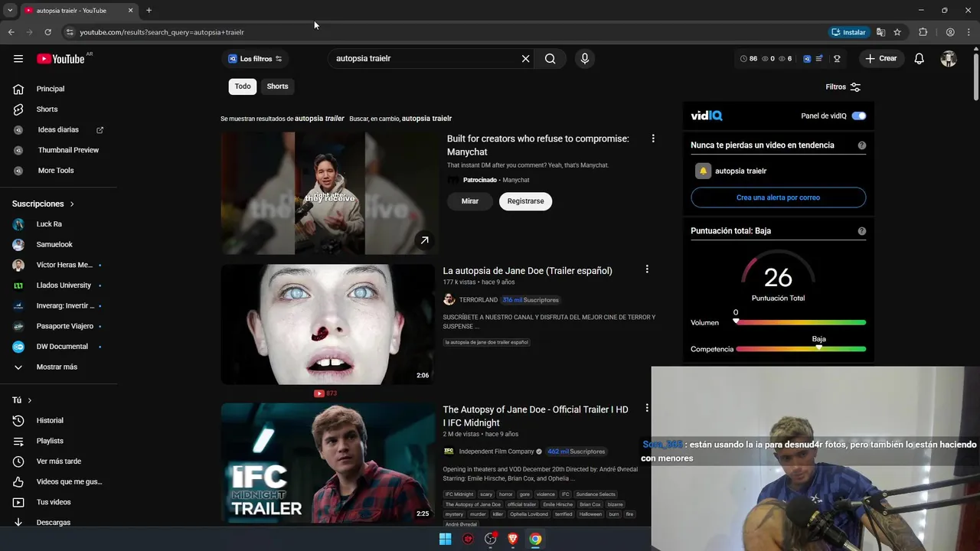This screenshot has height=551, width=980.
Task: Click Crea una alerta por correo
Action: 778,197
